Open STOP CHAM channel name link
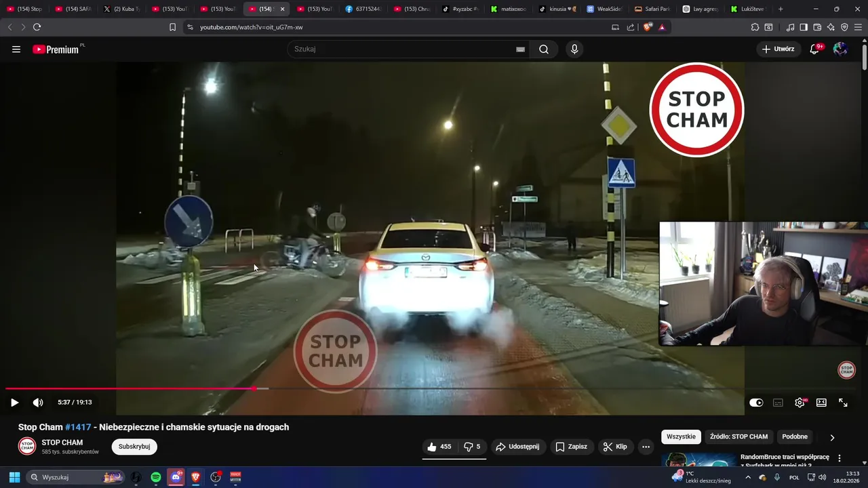Viewport: 868px width, 488px height. click(62, 443)
